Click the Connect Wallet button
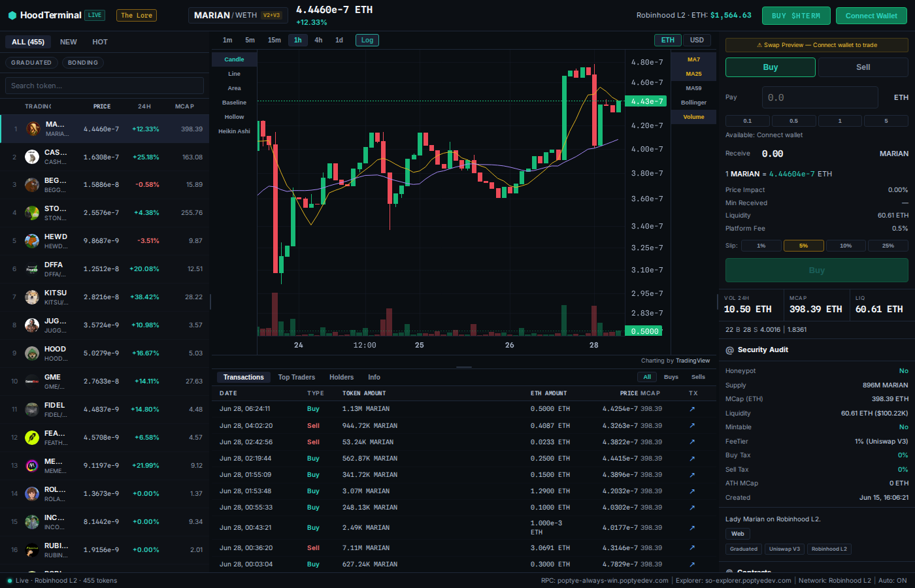The width and height of the screenshot is (915, 588). point(871,16)
